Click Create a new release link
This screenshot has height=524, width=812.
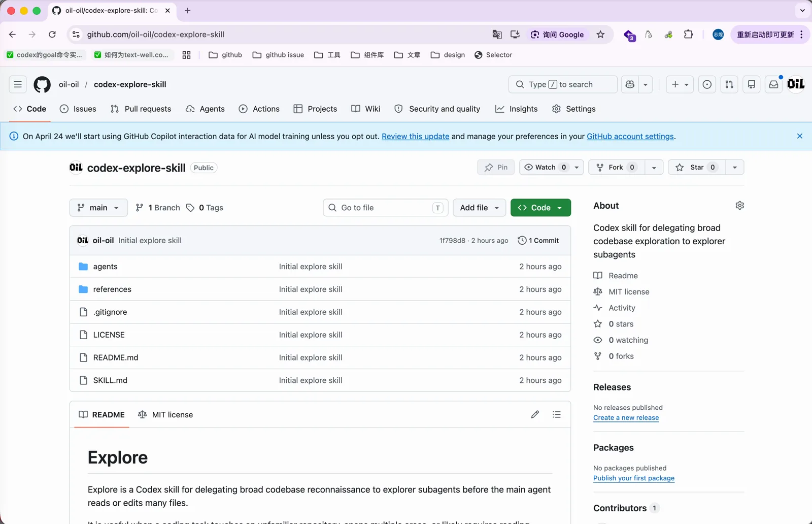(x=626, y=418)
